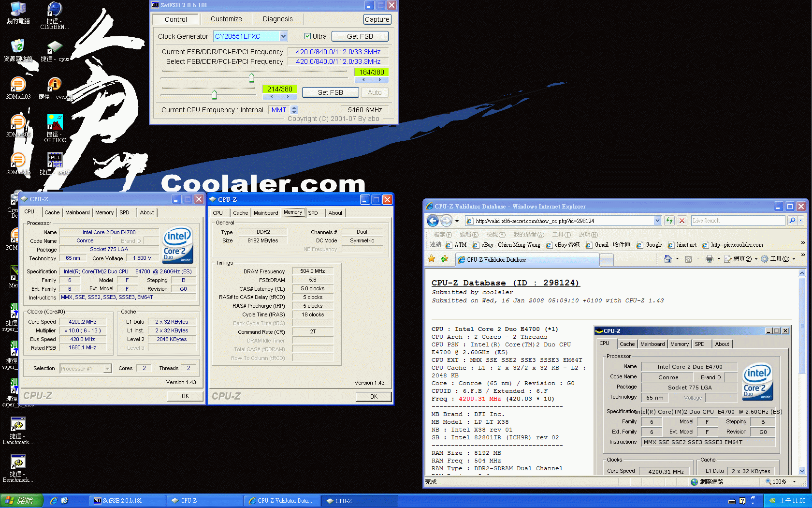Click Internet Explorer quick launch icon
Viewport: 812px width, 508px height.
click(54, 501)
